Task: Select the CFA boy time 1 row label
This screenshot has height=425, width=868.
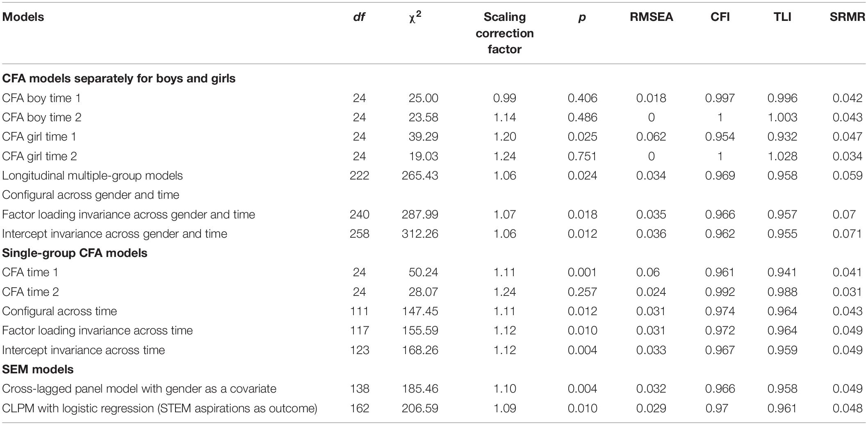Action: click(x=41, y=98)
